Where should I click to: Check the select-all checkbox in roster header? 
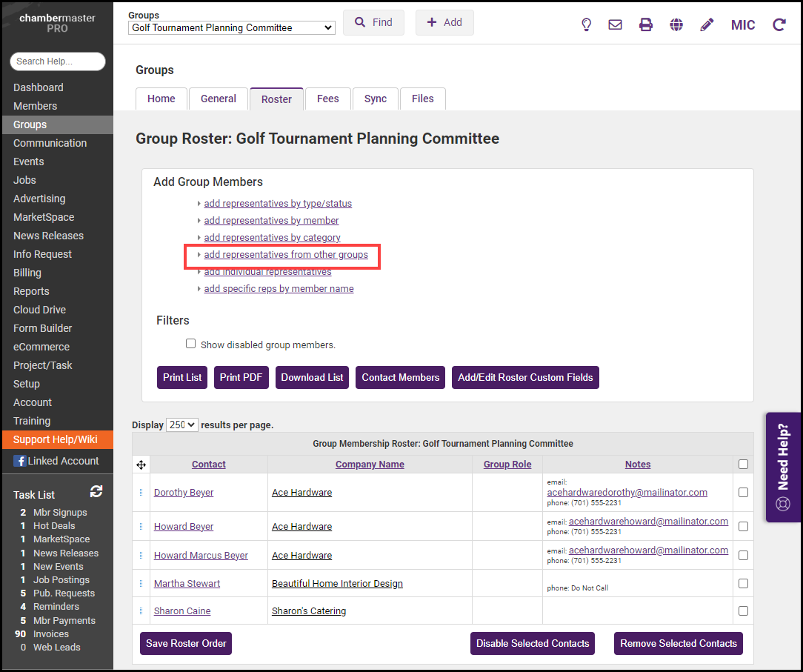coord(743,465)
